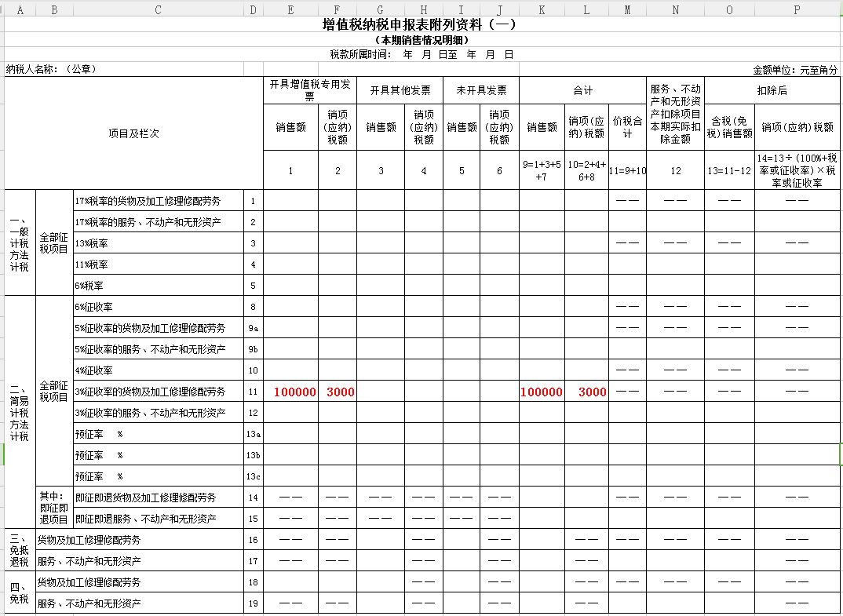Click column P header
Image resolution: width=843 pixels, height=616 pixels.
tap(797, 9)
